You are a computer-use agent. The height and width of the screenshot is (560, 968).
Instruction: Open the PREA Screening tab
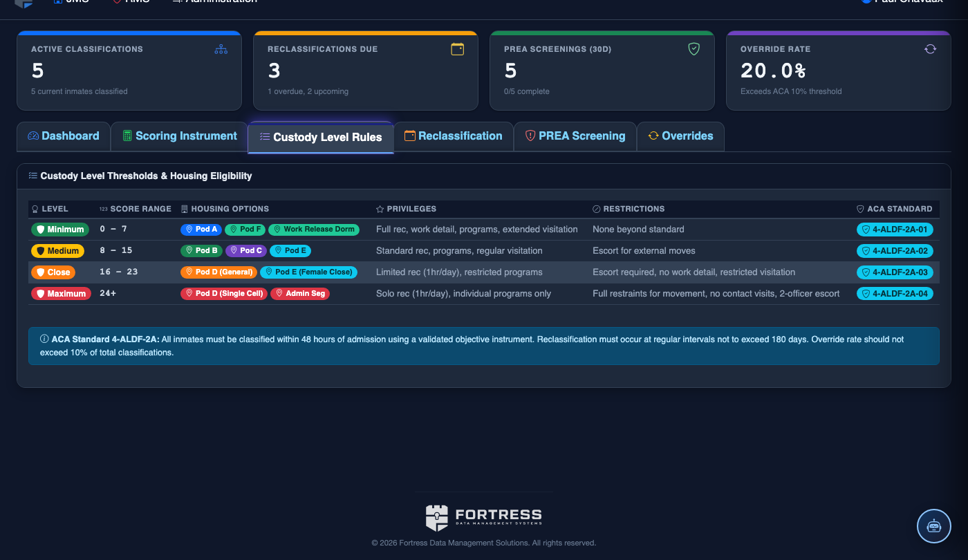(575, 136)
